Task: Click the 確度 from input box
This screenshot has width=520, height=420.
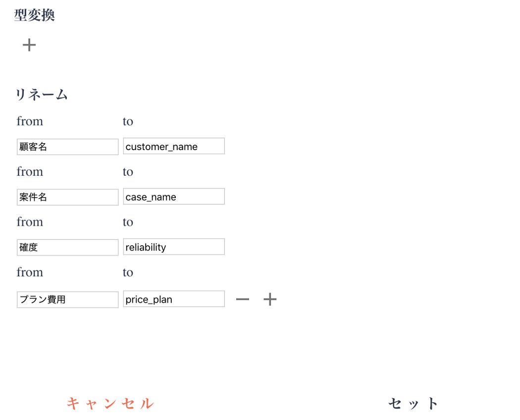Action: click(67, 247)
